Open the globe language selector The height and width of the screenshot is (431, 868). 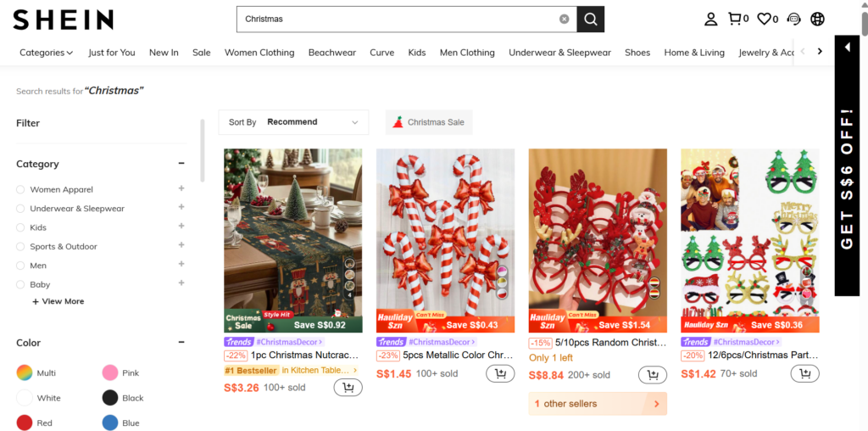tap(818, 19)
